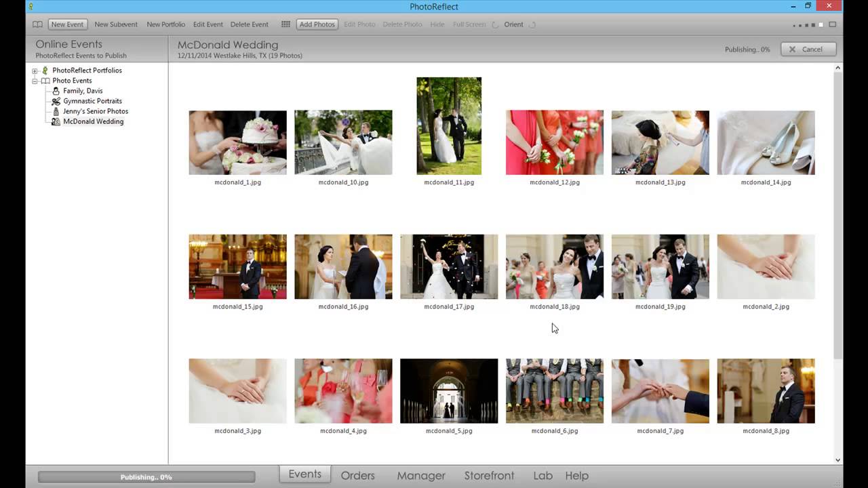Select the mcdonald_17.jpg thumbnail
The width and height of the screenshot is (868, 488).
click(449, 267)
